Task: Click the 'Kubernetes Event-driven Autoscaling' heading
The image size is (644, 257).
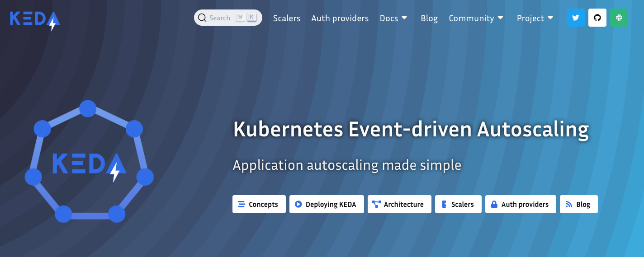Action: [x=411, y=130]
